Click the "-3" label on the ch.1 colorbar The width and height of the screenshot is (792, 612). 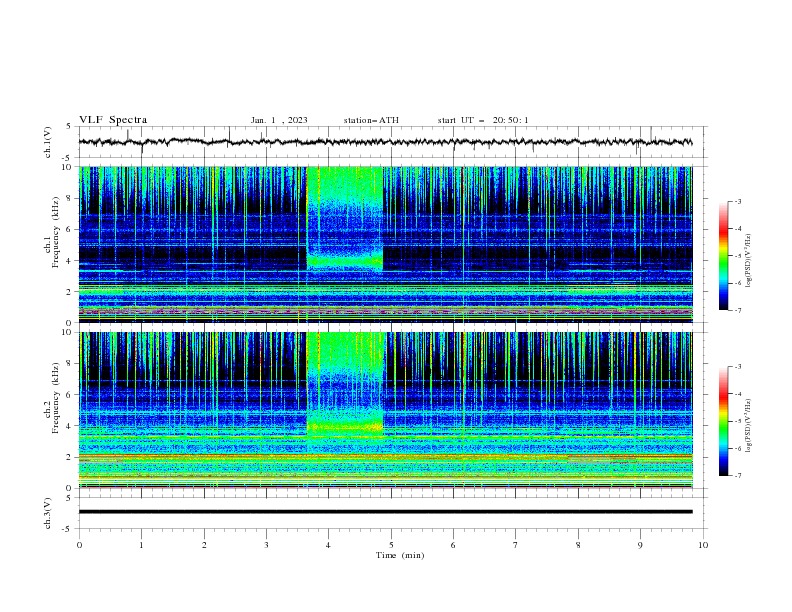737,201
